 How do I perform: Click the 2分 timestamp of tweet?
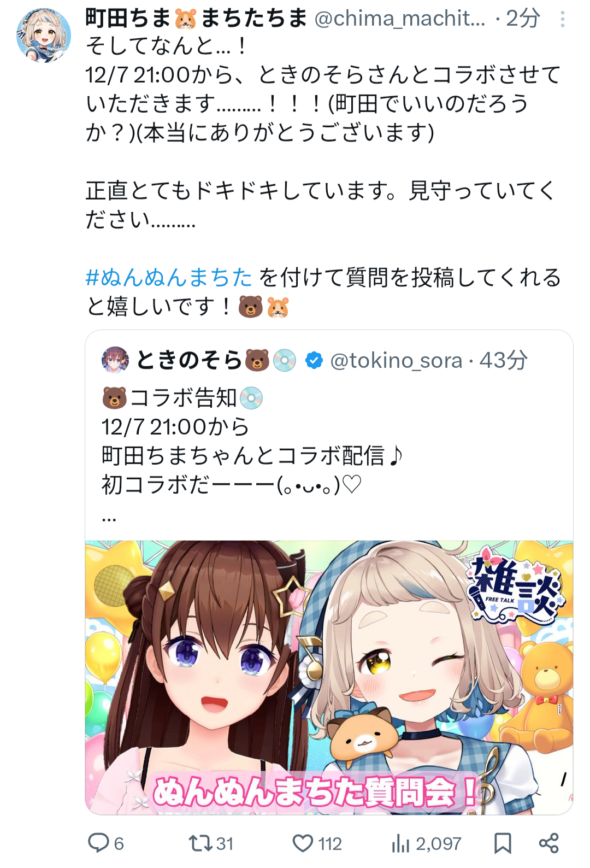pyautogui.click(x=523, y=19)
